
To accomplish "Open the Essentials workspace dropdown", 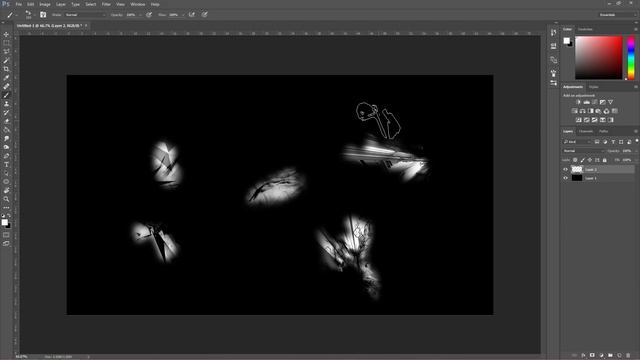I will tap(617, 15).
